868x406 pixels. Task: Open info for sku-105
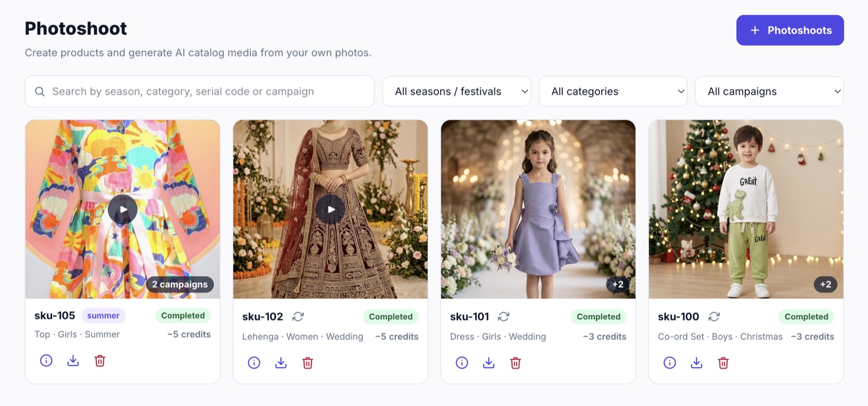46,360
